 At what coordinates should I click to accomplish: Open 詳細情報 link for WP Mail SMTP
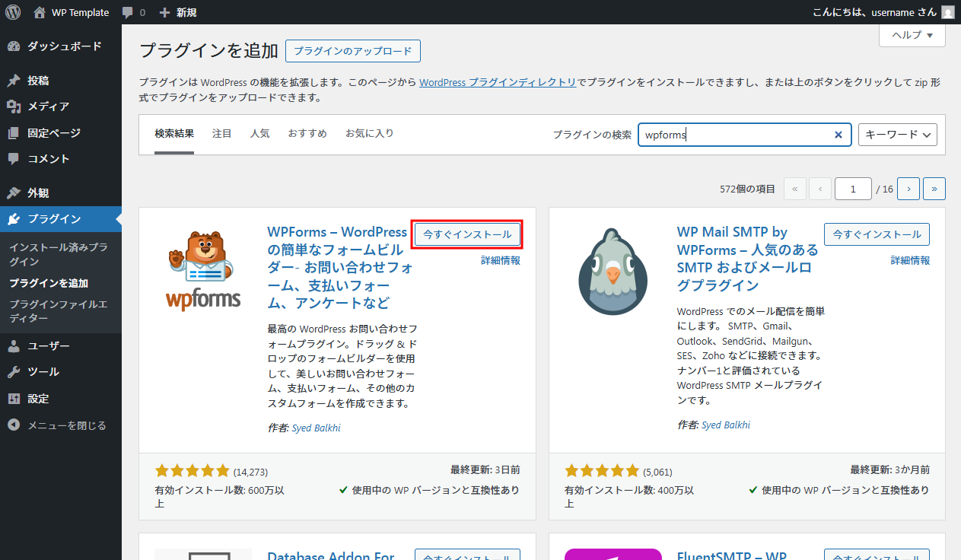pyautogui.click(x=910, y=260)
